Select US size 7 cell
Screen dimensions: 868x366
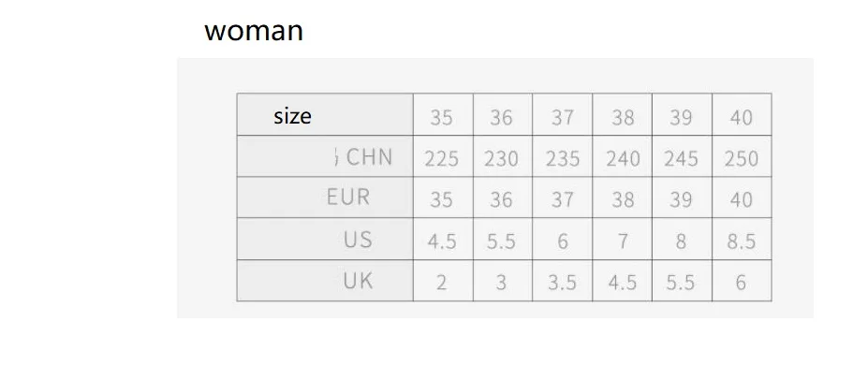623,242
